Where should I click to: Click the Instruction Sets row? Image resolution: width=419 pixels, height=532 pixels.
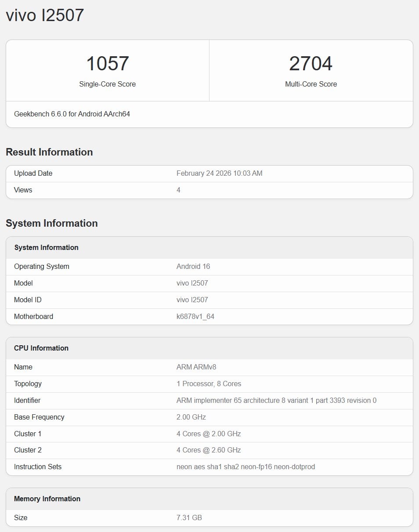point(209,467)
